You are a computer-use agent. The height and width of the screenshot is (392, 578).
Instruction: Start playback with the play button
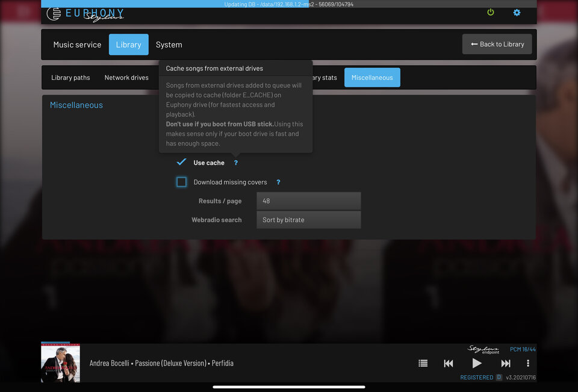click(x=477, y=363)
